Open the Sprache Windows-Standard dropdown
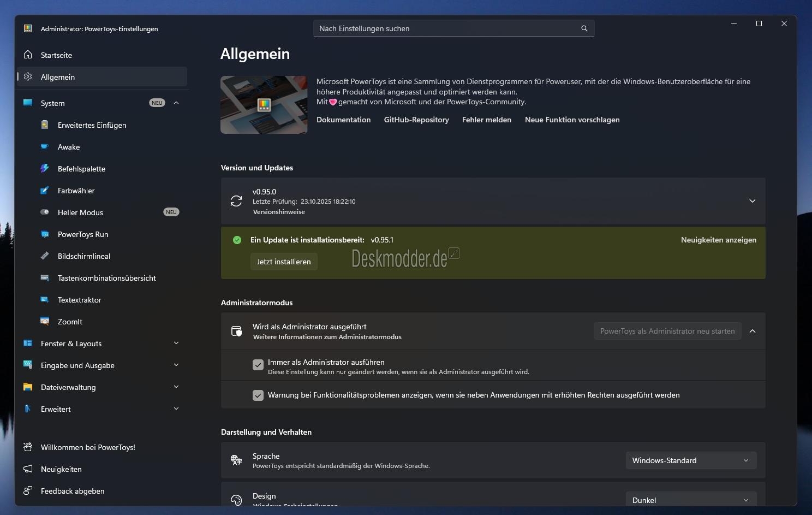 (691, 460)
